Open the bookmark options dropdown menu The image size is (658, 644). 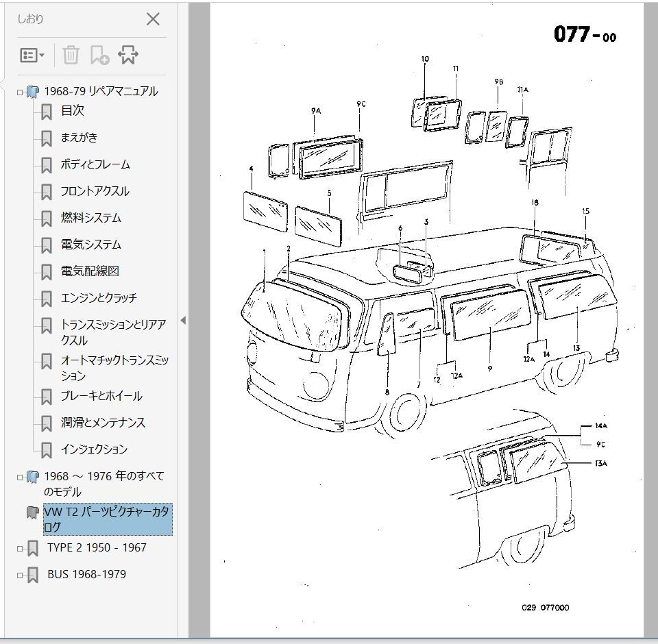click(32, 55)
